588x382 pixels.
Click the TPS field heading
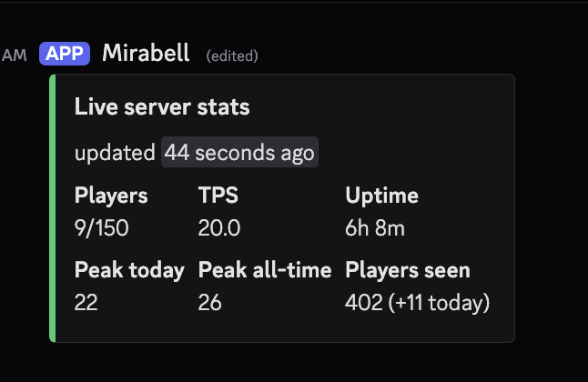coord(218,195)
